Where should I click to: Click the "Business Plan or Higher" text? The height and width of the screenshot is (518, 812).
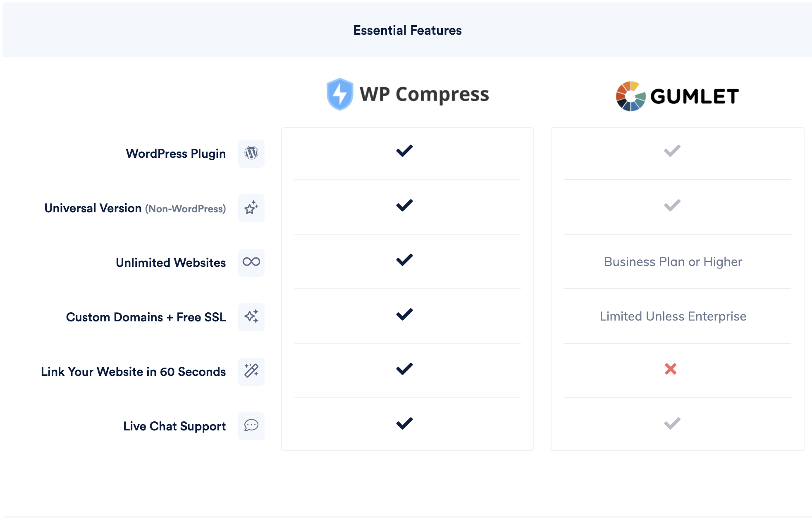click(x=673, y=262)
